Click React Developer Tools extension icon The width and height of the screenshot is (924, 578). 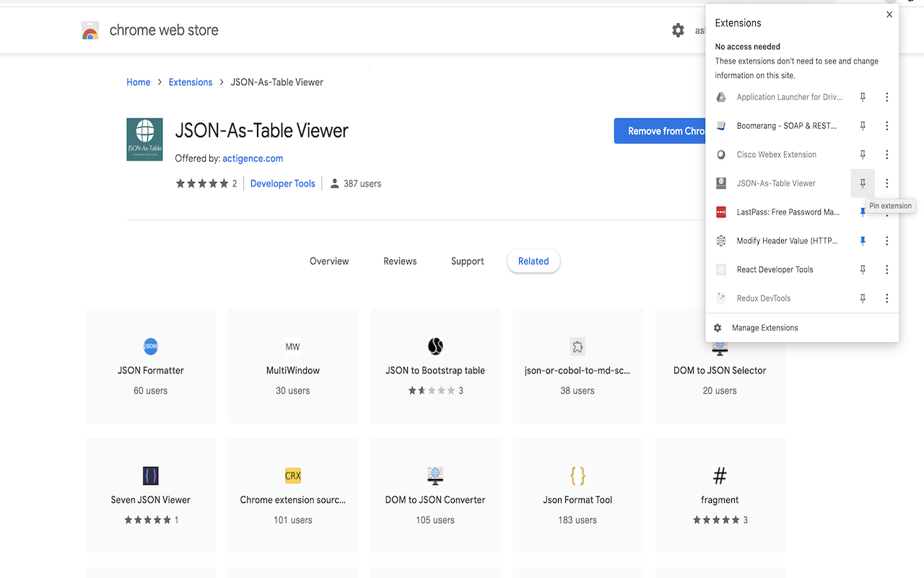point(720,269)
